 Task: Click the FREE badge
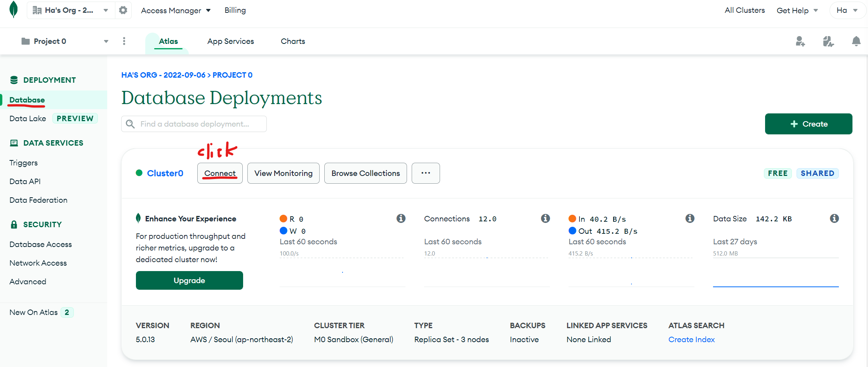(778, 173)
